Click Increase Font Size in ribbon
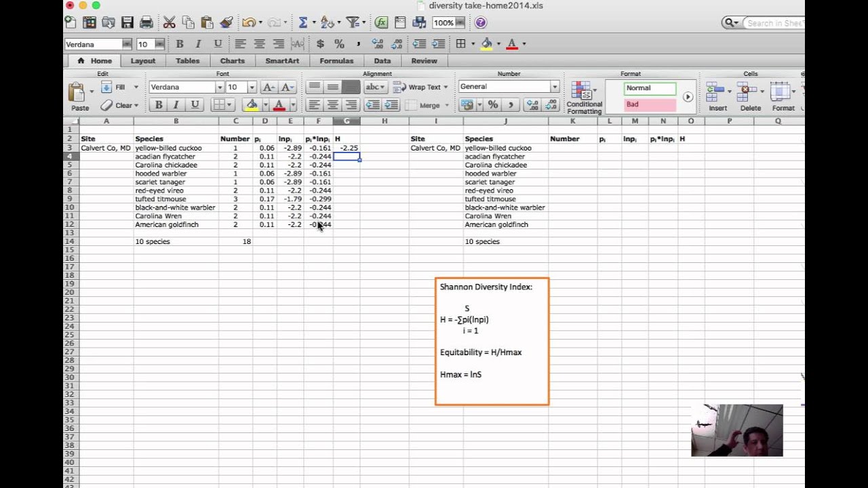 click(x=269, y=87)
